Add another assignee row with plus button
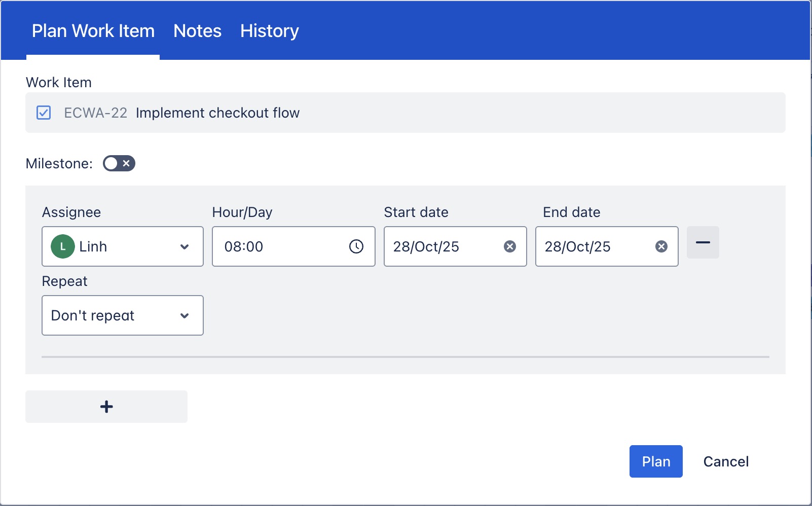 [x=106, y=407]
